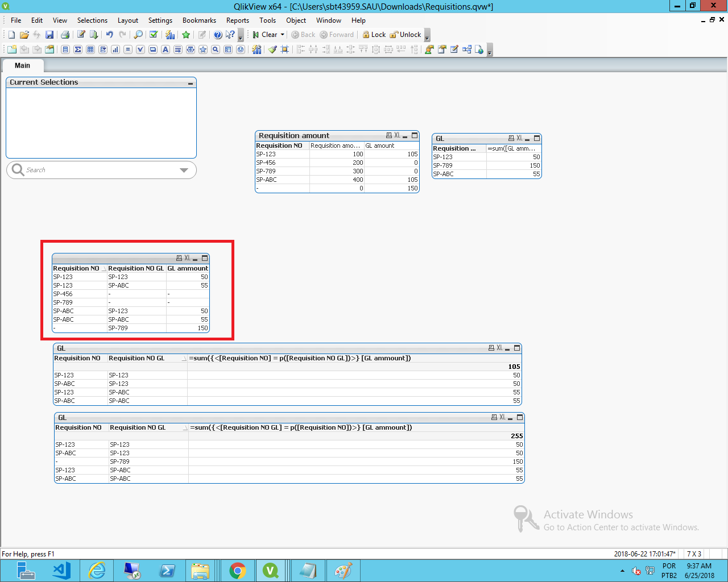Send Requisition amount table to Excel (XL)
The height and width of the screenshot is (582, 728).
pyautogui.click(x=397, y=135)
